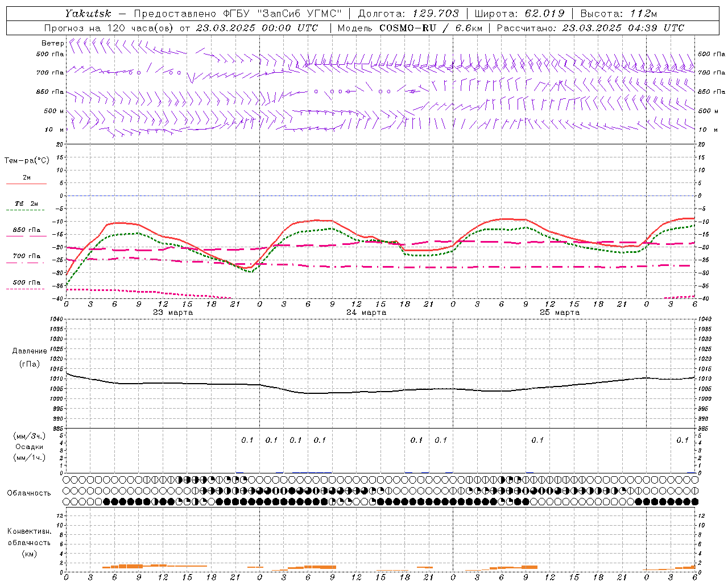Click the '(мм/1ч.)' precipitation unit label

tap(29, 458)
